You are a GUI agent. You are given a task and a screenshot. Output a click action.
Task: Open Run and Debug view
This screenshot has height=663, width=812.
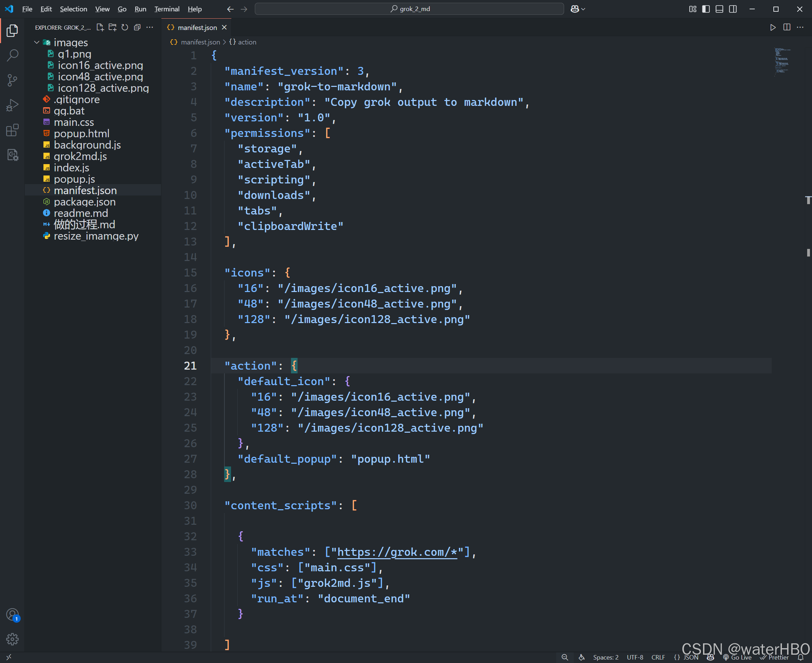pyautogui.click(x=12, y=106)
